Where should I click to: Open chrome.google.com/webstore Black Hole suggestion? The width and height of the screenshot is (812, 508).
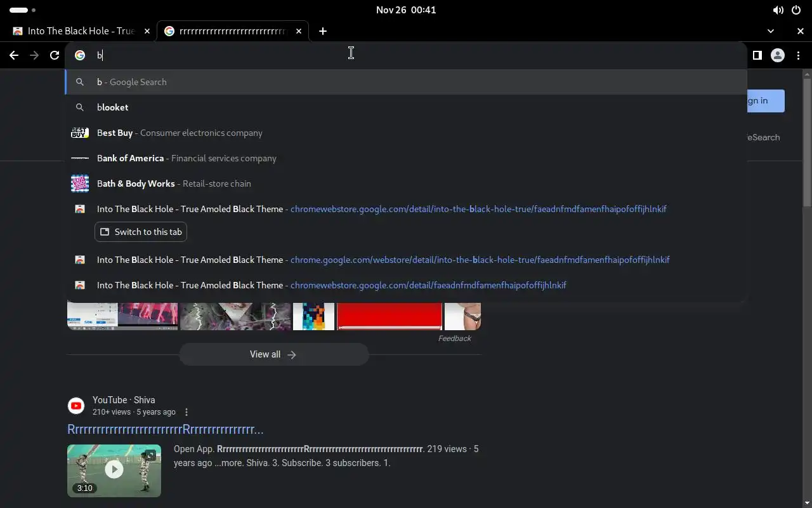[x=406, y=260]
